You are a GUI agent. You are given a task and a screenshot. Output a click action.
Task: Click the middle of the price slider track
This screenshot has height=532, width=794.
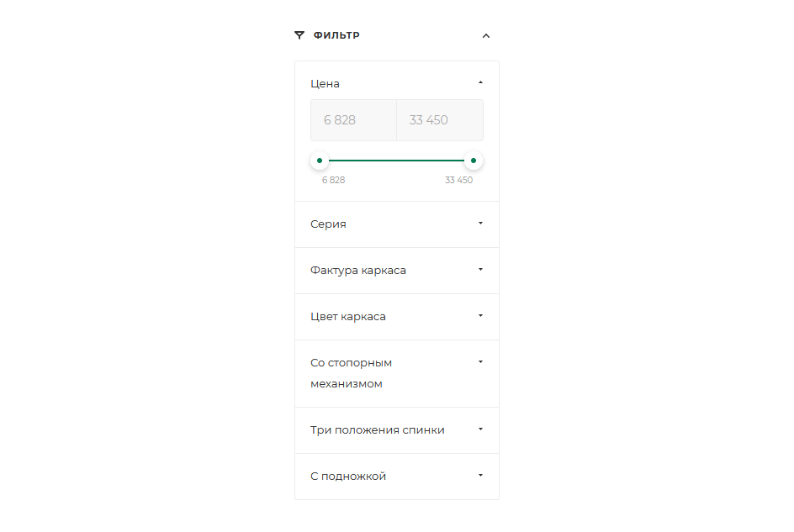tap(396, 161)
